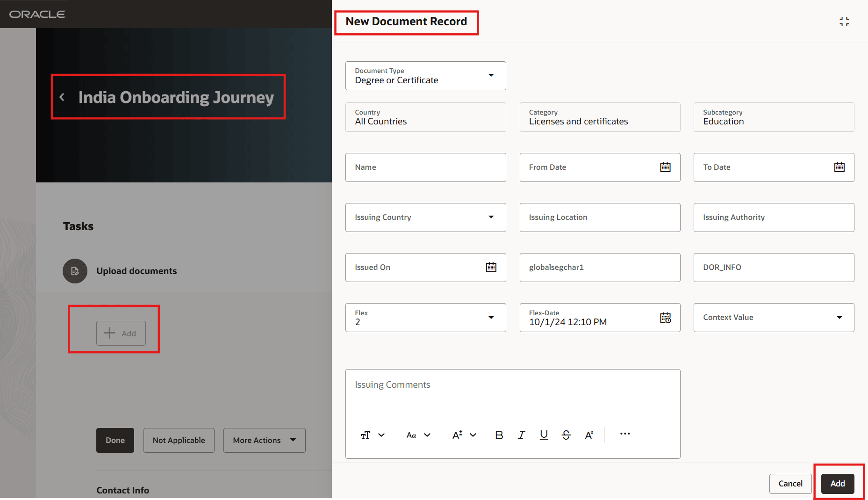Click the Category field Licenses and certificates
This screenshot has width=868, height=500.
pyautogui.click(x=600, y=117)
